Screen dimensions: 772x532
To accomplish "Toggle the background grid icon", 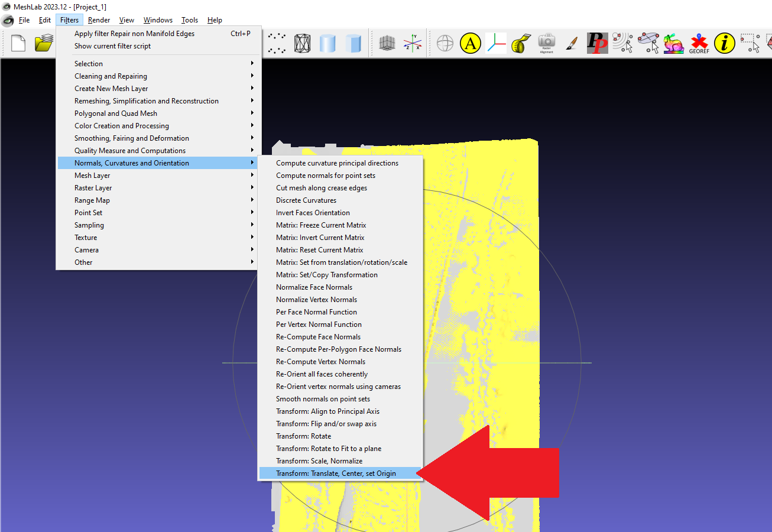I will click(387, 43).
